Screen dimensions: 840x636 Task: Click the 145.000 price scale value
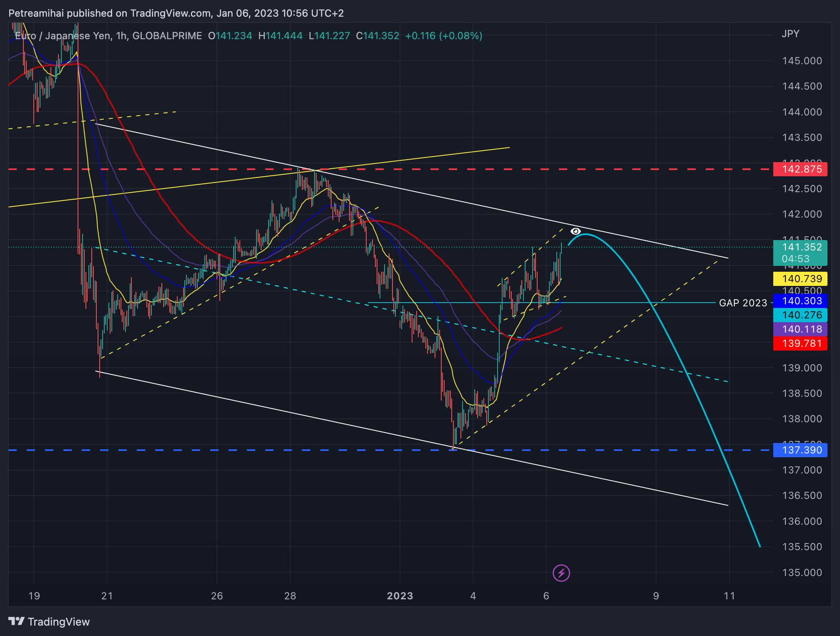point(802,61)
